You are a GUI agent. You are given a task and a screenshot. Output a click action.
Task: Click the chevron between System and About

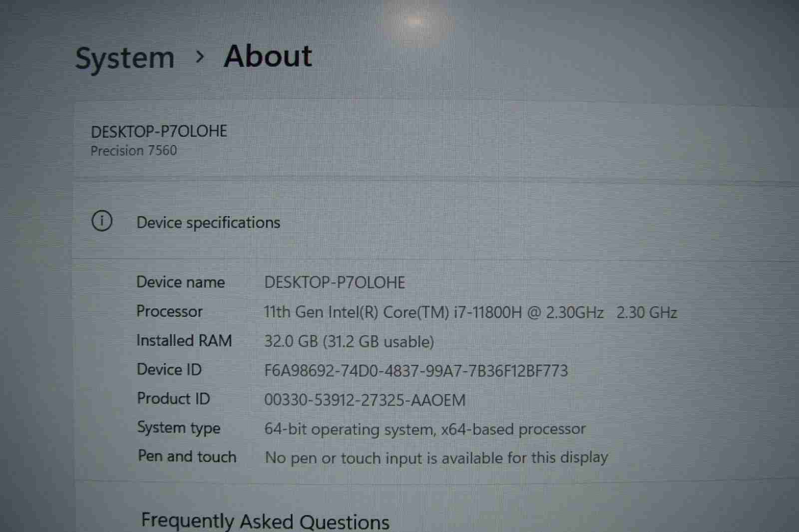[200, 57]
